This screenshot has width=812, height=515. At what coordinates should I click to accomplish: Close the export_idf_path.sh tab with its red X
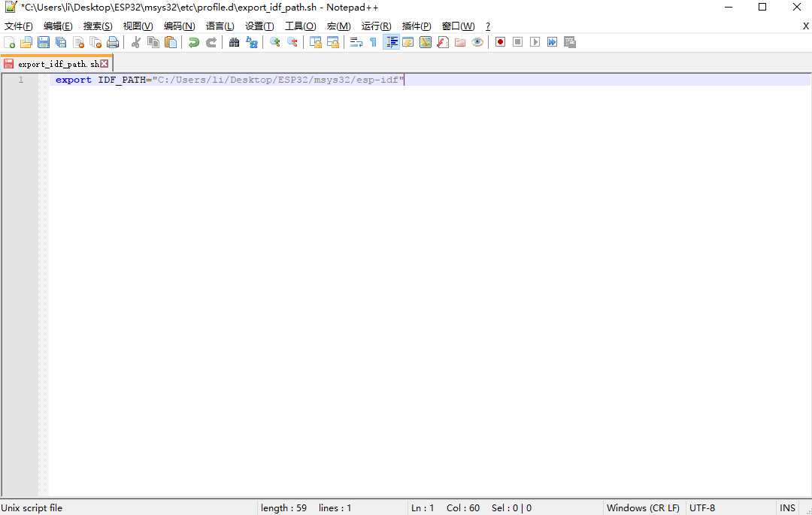(105, 64)
